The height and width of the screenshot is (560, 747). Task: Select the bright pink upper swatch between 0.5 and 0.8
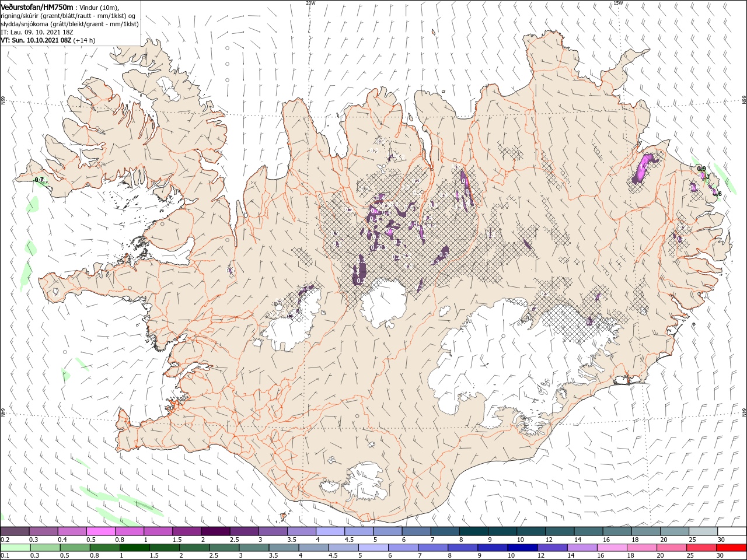pyautogui.click(x=100, y=531)
